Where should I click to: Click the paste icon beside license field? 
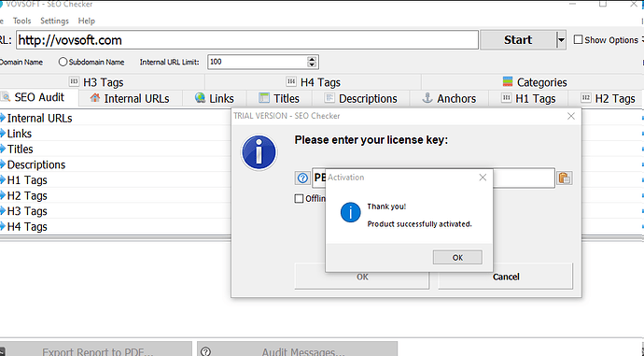point(565,178)
